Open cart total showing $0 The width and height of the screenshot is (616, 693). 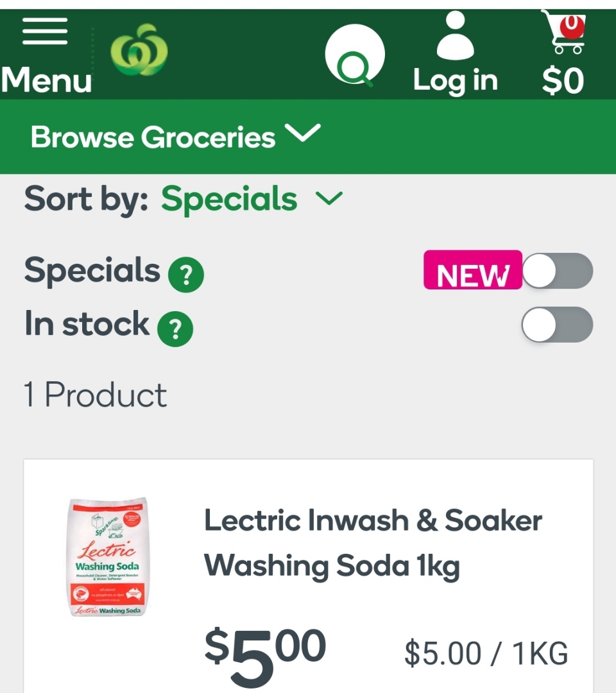[563, 81]
